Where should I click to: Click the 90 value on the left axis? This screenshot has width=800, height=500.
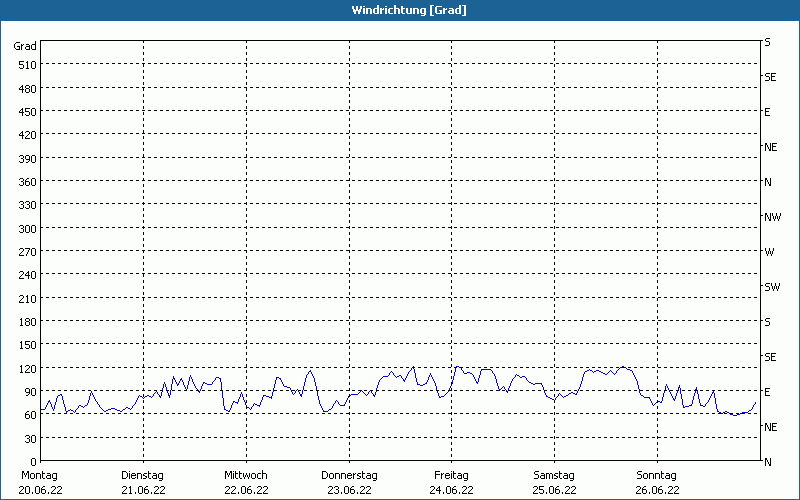click(31, 392)
